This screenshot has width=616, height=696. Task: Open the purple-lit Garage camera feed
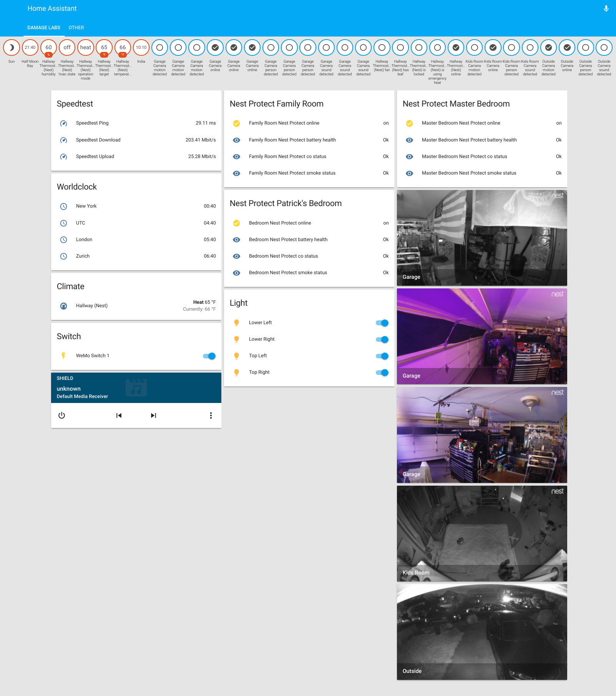click(482, 336)
